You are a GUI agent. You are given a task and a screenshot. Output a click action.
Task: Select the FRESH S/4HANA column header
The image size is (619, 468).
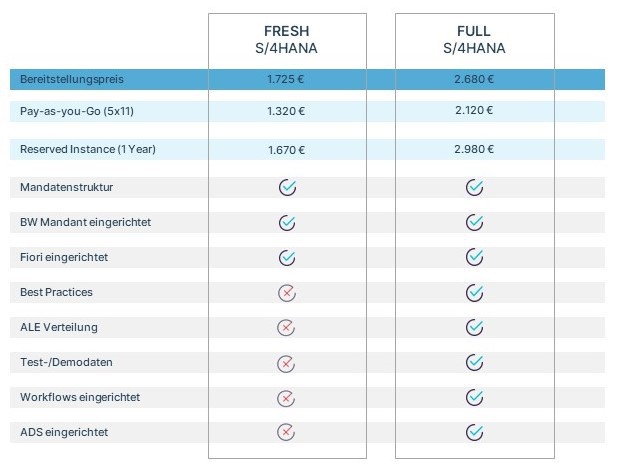(286, 39)
